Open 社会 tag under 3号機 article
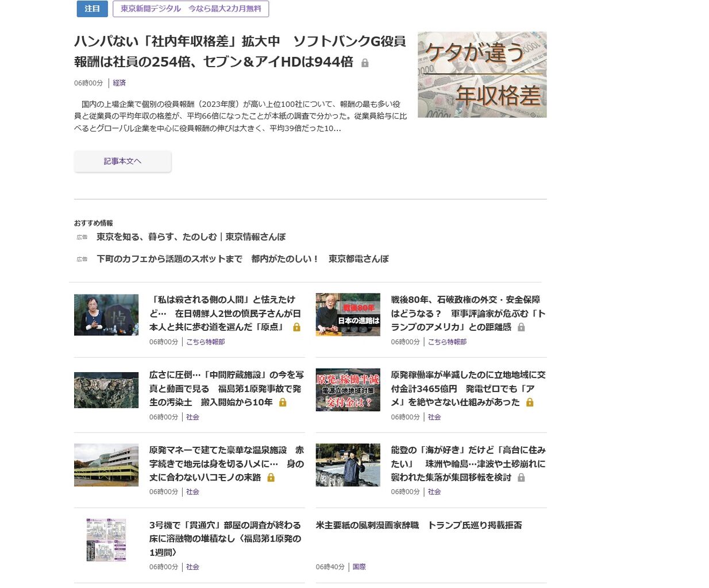Image resolution: width=709 pixels, height=588 pixels. pyautogui.click(x=192, y=567)
